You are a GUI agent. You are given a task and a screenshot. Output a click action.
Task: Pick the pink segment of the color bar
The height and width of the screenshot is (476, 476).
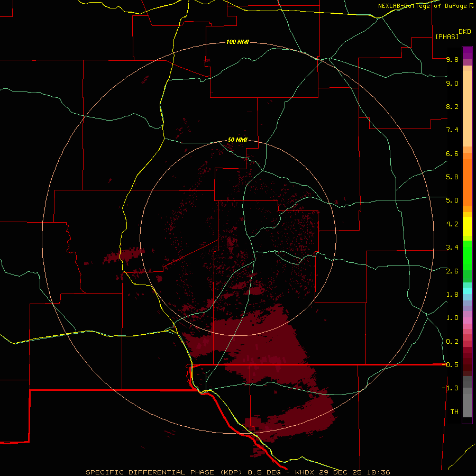[467, 321]
